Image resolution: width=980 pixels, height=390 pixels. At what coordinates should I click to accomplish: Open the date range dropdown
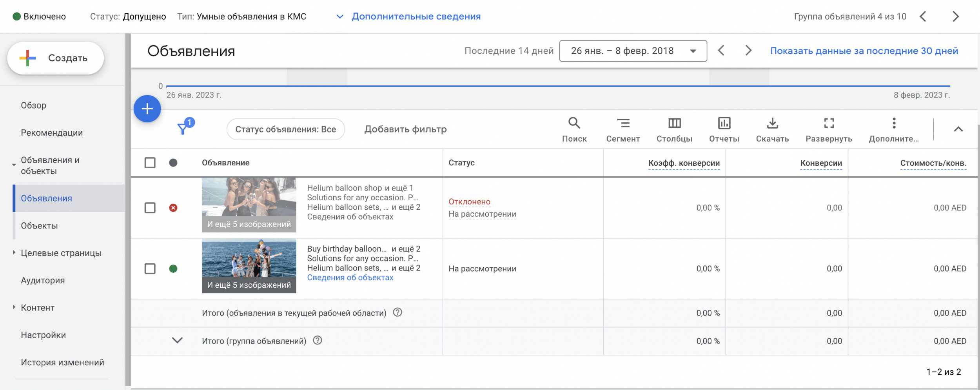(x=633, y=51)
